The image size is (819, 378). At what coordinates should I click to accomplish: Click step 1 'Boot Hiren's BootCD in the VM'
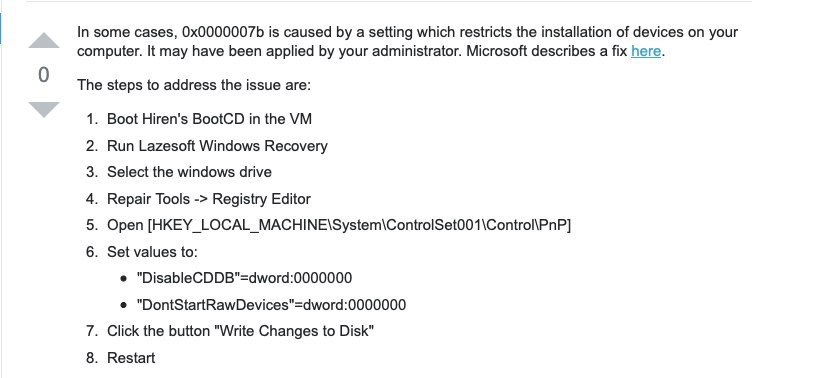209,119
